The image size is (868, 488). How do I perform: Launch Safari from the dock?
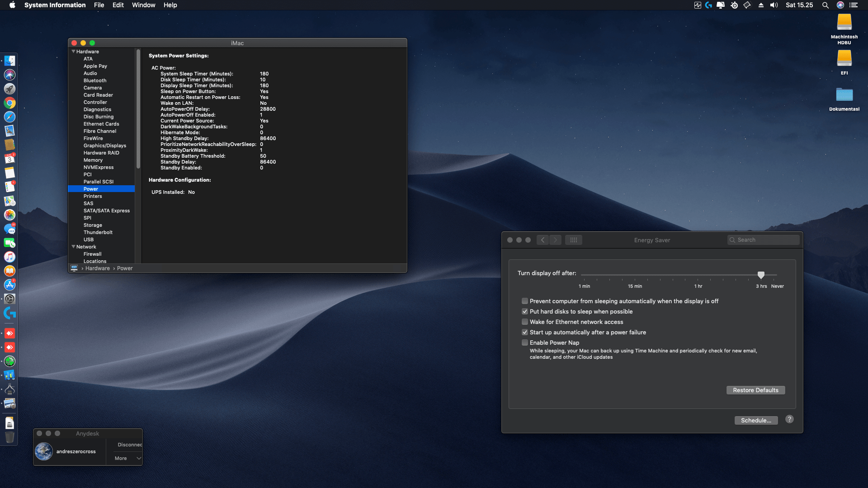(9, 117)
